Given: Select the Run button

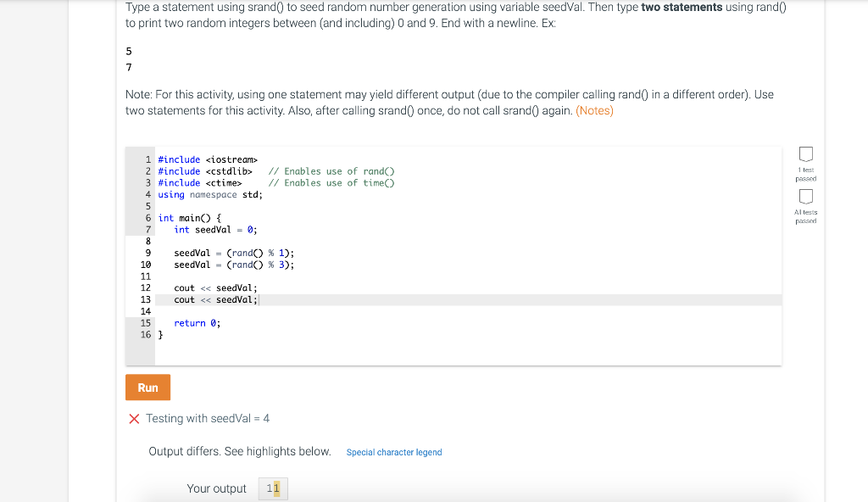Looking at the screenshot, I should pos(147,387).
